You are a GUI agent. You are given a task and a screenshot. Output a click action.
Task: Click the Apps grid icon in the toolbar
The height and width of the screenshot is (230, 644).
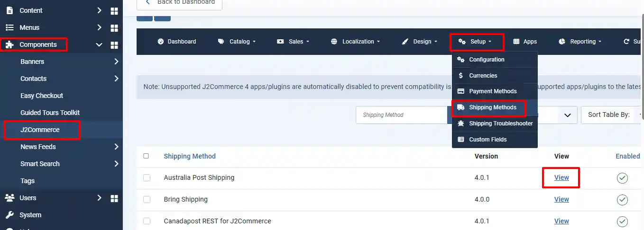point(516,42)
